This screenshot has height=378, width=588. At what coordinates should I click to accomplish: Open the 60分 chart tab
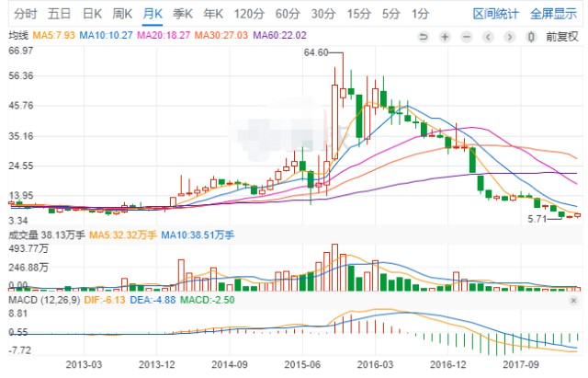pyautogui.click(x=288, y=15)
